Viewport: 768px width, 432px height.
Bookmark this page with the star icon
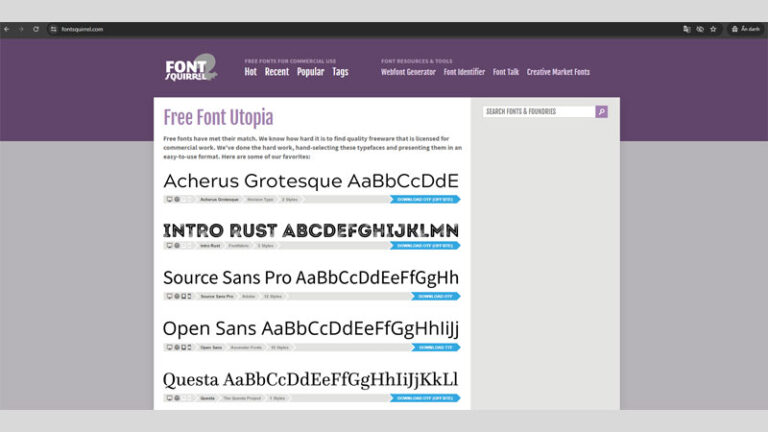713,29
